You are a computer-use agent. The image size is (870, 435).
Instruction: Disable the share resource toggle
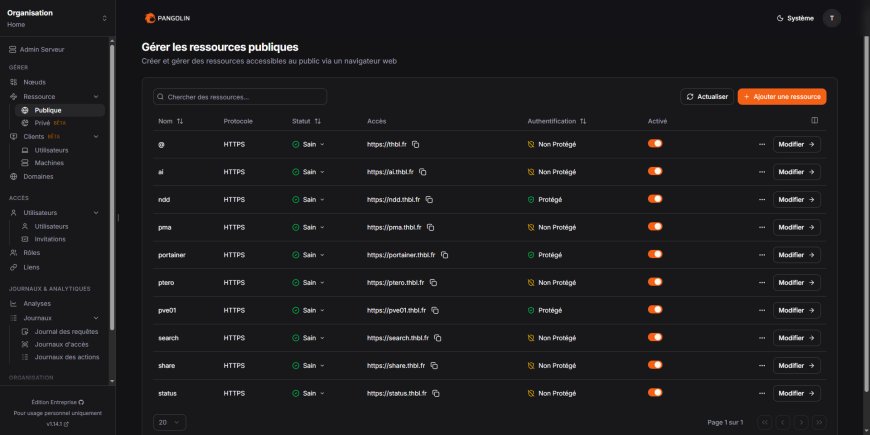[x=655, y=365]
